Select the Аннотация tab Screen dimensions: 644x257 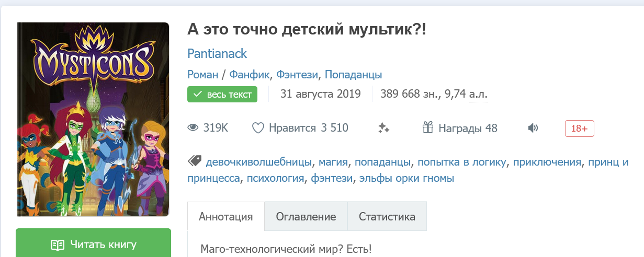coord(226,217)
